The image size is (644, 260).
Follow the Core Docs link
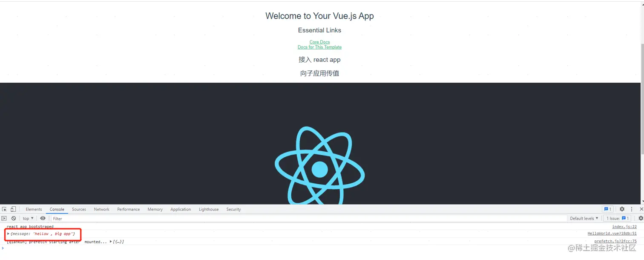click(319, 42)
